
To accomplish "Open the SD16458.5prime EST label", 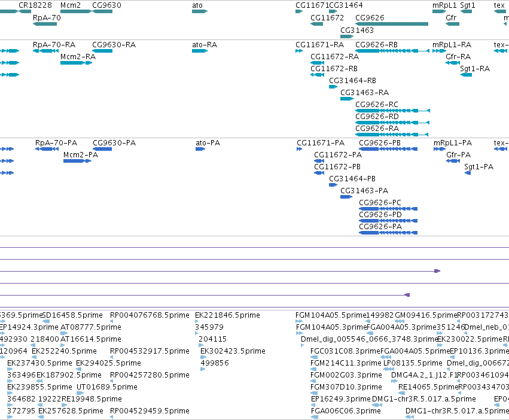I will tap(72, 315).
